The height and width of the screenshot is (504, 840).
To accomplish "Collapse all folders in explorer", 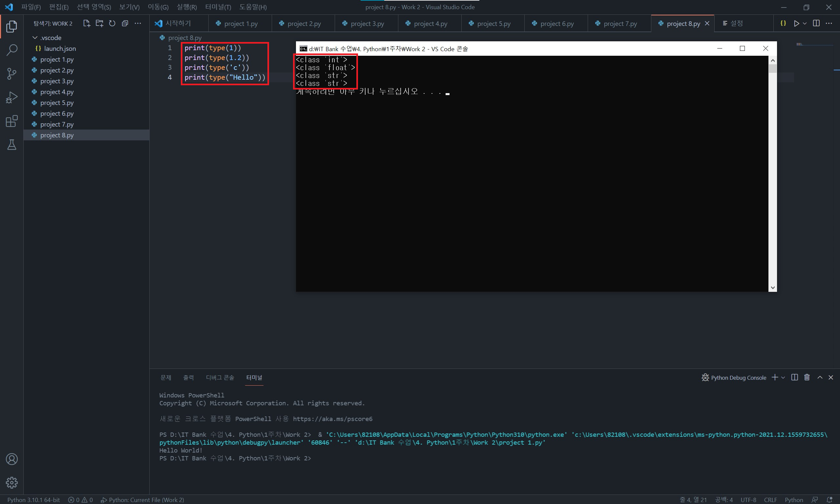I will [x=125, y=23].
